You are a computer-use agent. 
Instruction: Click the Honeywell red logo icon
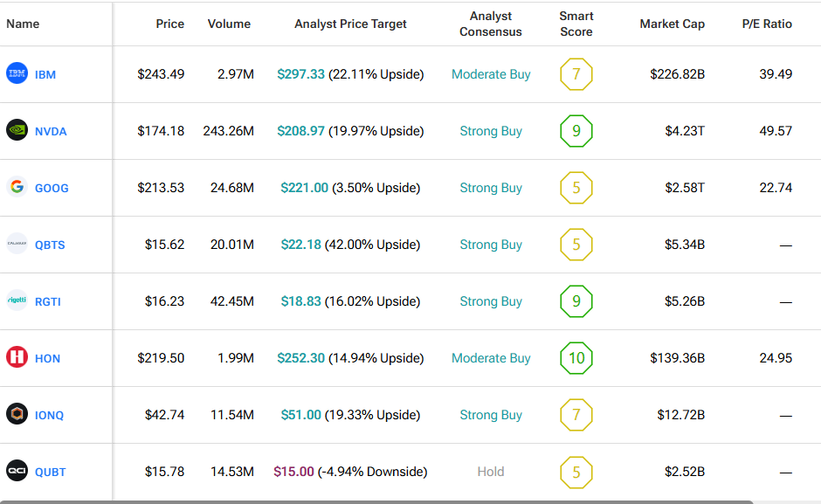point(17,357)
